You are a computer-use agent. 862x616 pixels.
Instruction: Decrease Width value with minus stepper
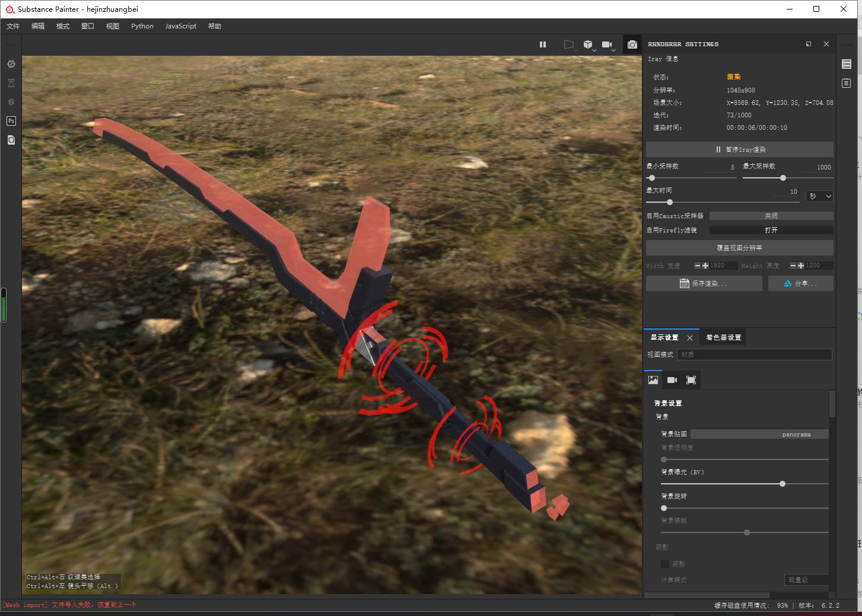(698, 266)
